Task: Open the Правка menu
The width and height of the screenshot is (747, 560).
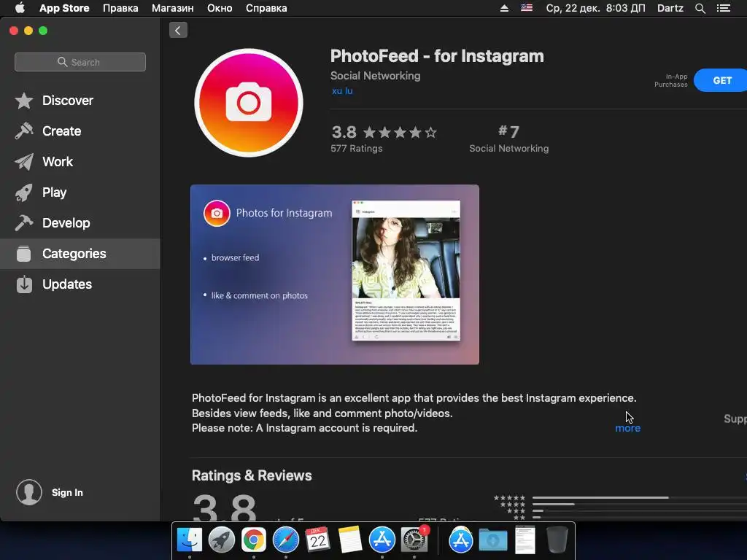Action: tap(120, 8)
